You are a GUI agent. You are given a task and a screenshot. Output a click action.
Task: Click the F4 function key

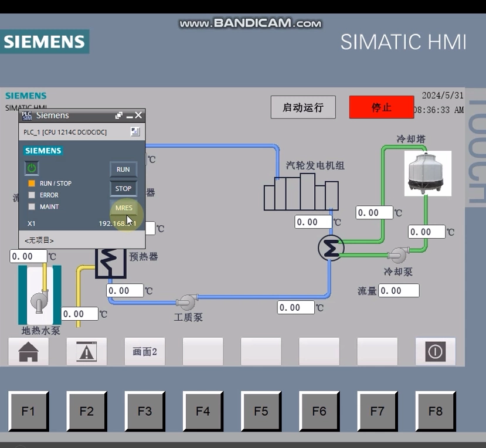(203, 411)
